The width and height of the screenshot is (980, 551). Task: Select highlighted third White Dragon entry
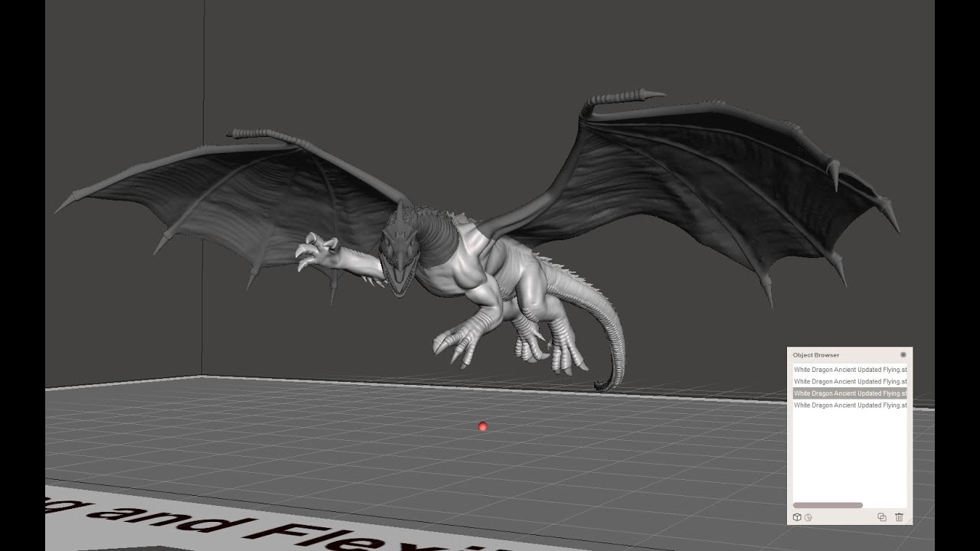coord(850,393)
